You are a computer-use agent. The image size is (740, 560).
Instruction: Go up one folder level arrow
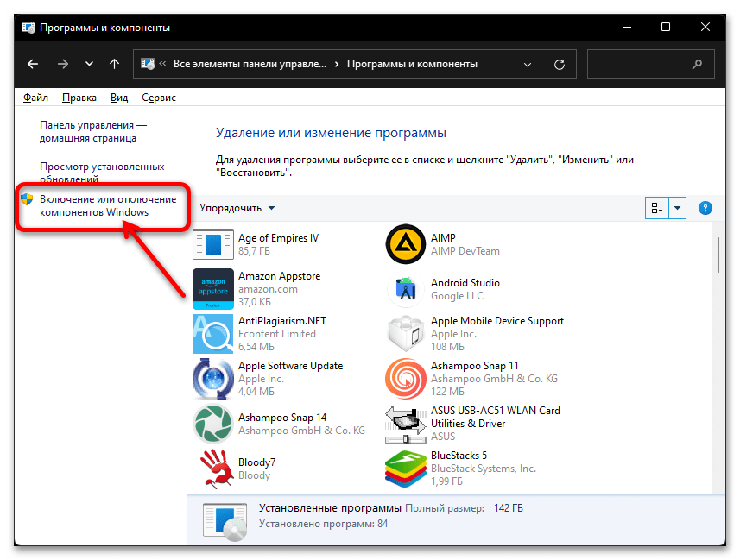115,64
